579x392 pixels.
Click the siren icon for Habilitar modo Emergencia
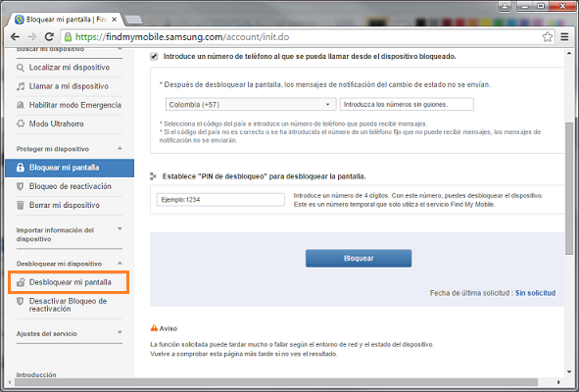coord(21,105)
